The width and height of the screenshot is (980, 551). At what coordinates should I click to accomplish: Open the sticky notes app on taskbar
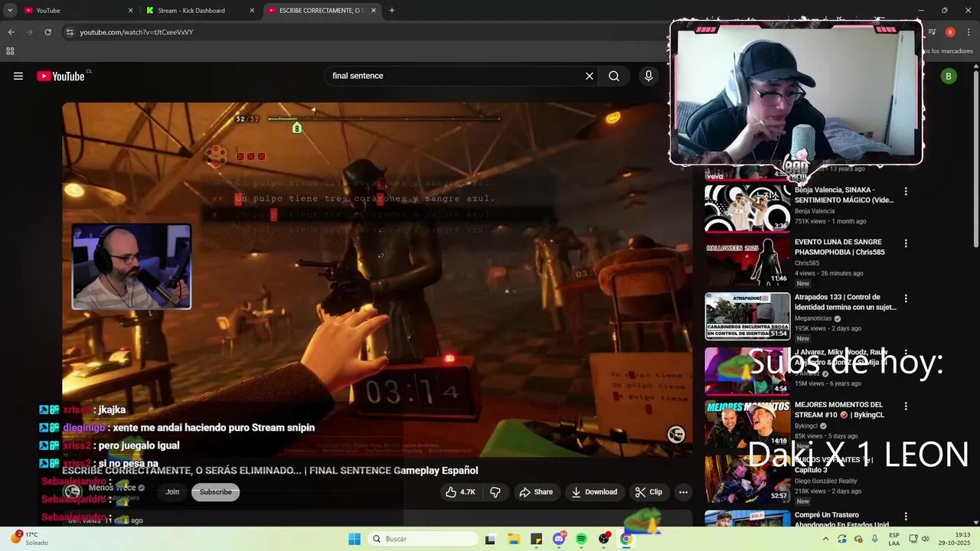pos(536,539)
